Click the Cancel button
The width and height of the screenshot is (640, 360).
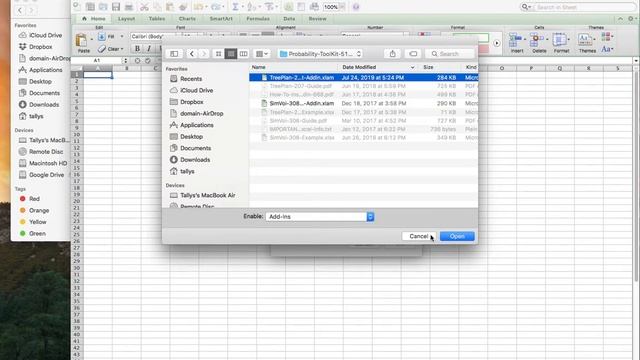pos(419,236)
